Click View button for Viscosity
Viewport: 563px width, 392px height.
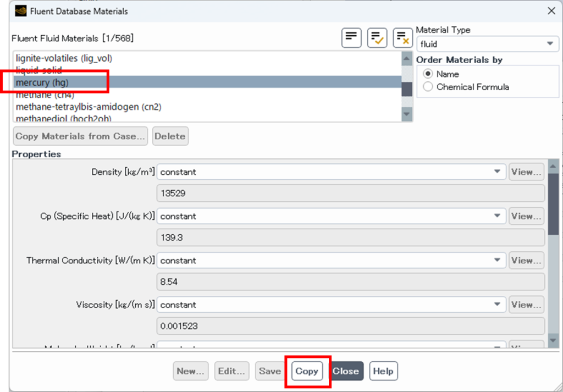click(526, 305)
